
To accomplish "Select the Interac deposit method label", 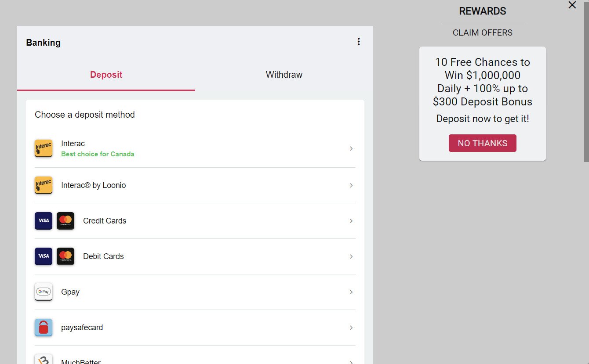I will coord(73,144).
